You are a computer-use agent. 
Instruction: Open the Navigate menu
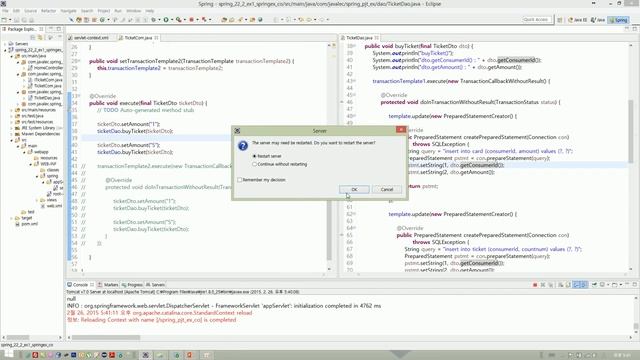68,11
